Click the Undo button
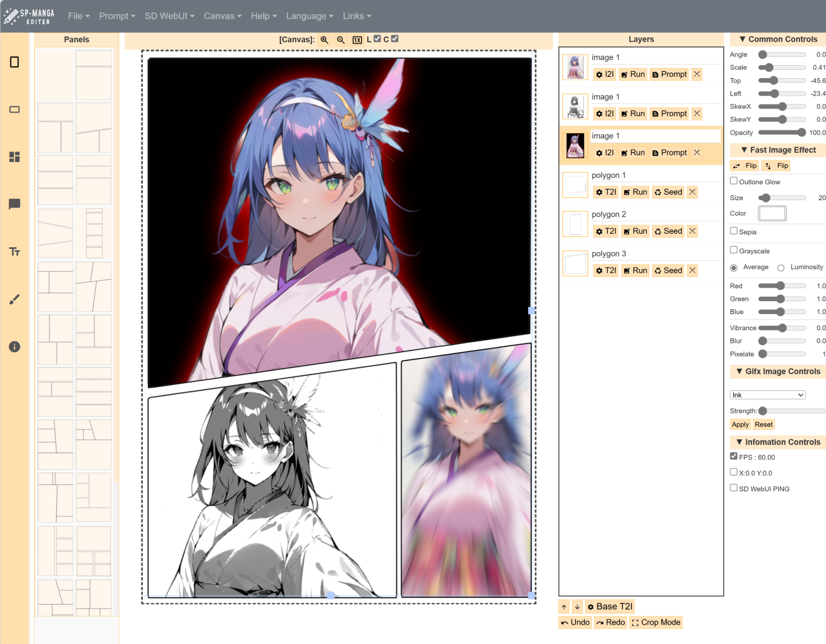This screenshot has height=644, width=826. [575, 622]
